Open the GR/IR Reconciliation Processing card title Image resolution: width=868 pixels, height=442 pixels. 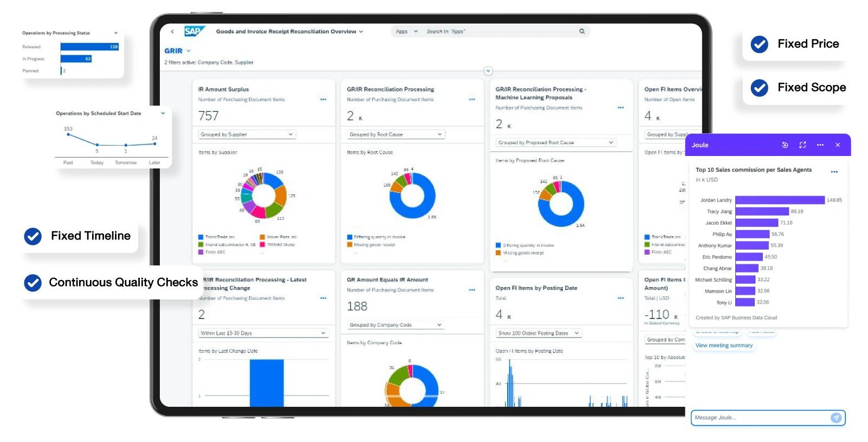click(x=390, y=89)
